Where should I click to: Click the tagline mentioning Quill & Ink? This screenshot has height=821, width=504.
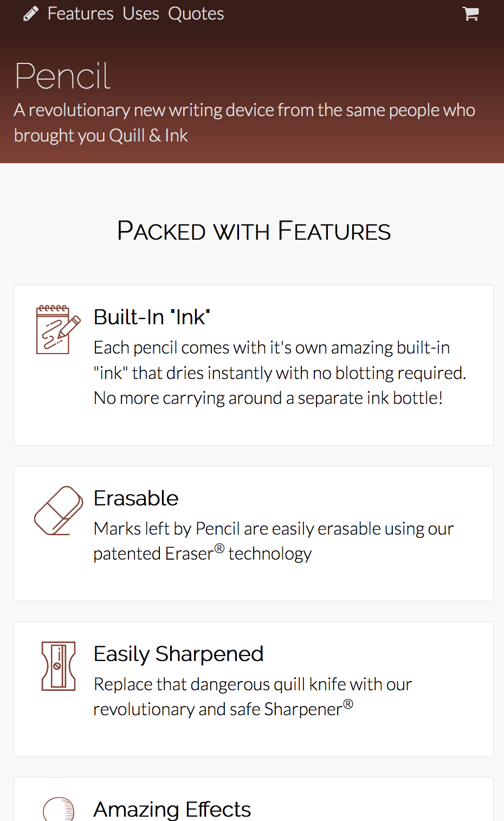(244, 123)
